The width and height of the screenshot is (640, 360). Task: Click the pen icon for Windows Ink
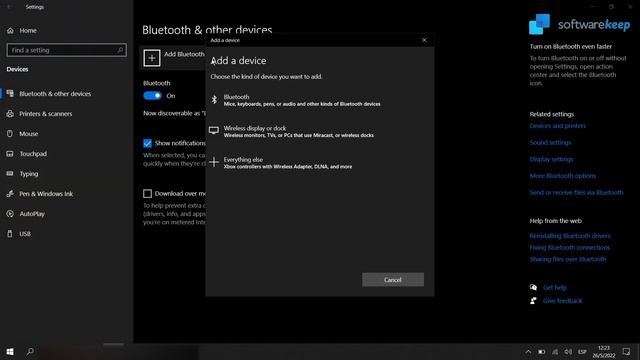tap(10, 193)
